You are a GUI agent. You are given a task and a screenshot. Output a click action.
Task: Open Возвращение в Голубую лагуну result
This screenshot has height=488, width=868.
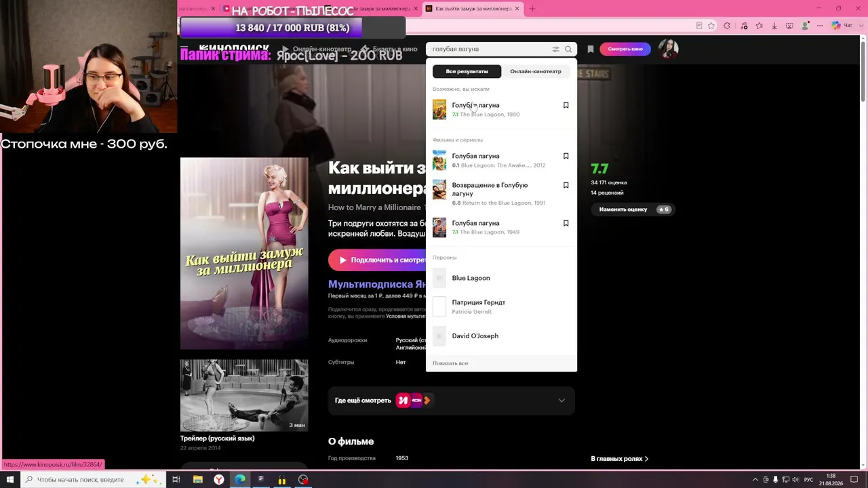click(501, 193)
